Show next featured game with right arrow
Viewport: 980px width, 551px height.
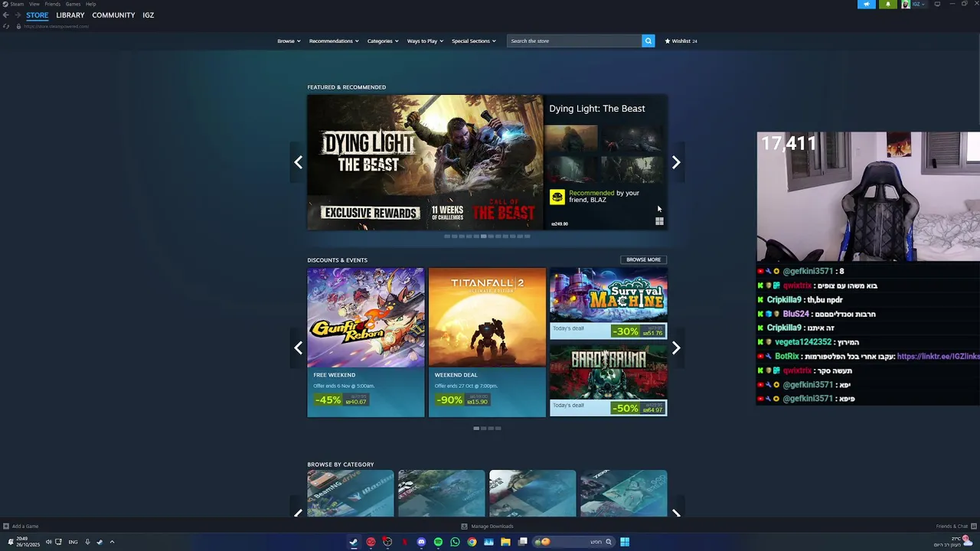pyautogui.click(x=676, y=162)
